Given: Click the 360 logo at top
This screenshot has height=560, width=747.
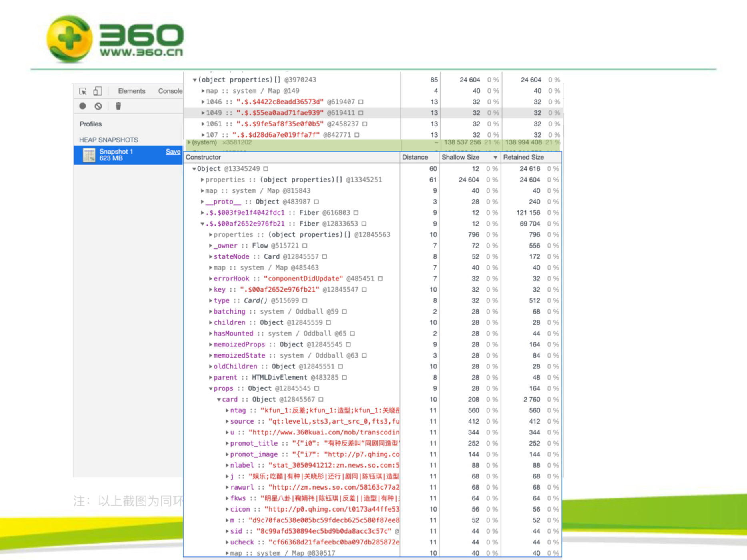Looking at the screenshot, I should [115, 39].
